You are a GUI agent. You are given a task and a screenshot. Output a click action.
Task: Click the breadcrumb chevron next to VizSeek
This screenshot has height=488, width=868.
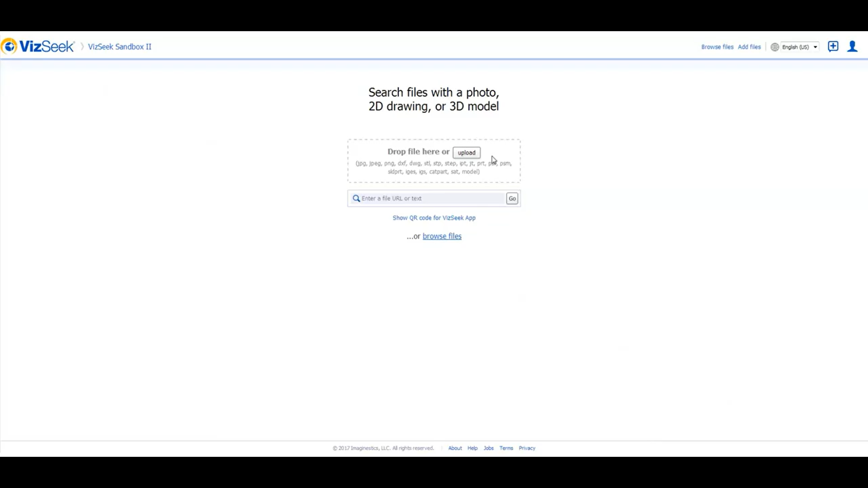click(81, 47)
